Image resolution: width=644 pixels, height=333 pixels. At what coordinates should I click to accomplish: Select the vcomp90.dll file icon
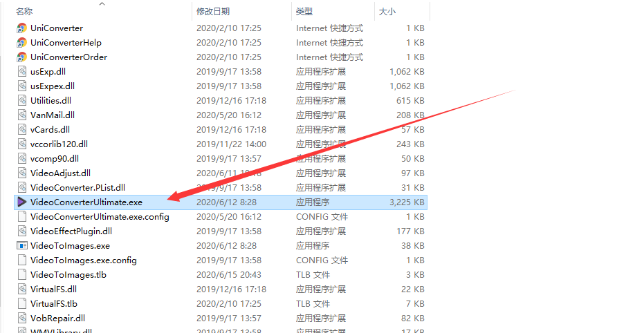(22, 159)
